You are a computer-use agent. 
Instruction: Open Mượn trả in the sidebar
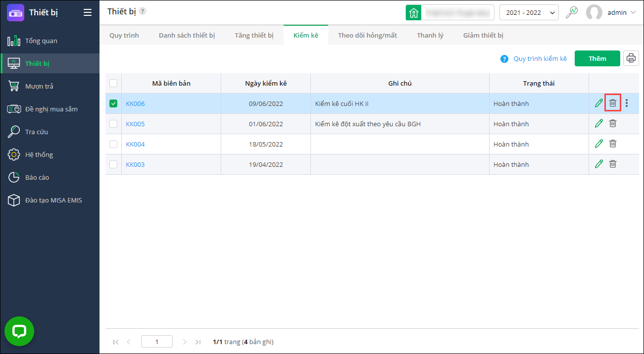(x=50, y=86)
